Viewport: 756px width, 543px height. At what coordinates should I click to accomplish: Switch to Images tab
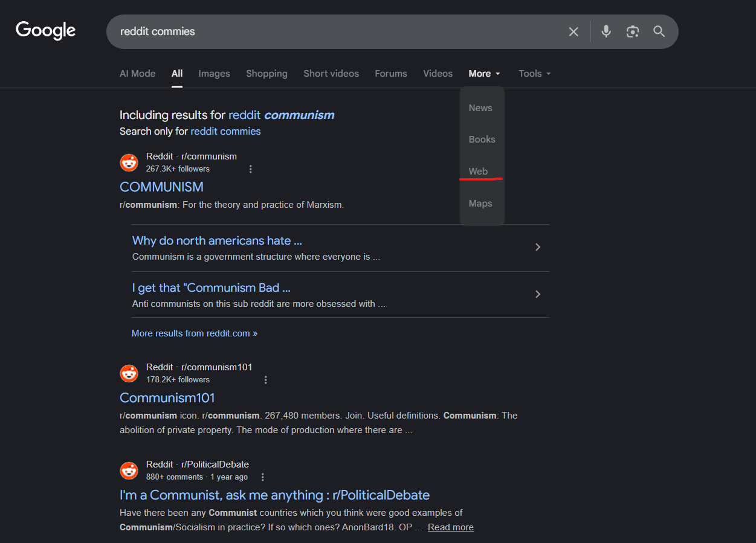click(214, 74)
